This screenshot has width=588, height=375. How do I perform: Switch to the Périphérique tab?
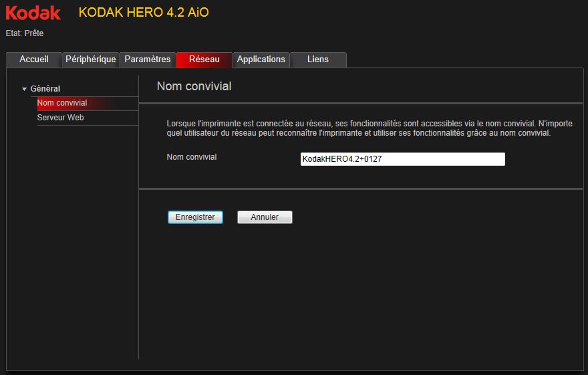click(x=91, y=59)
